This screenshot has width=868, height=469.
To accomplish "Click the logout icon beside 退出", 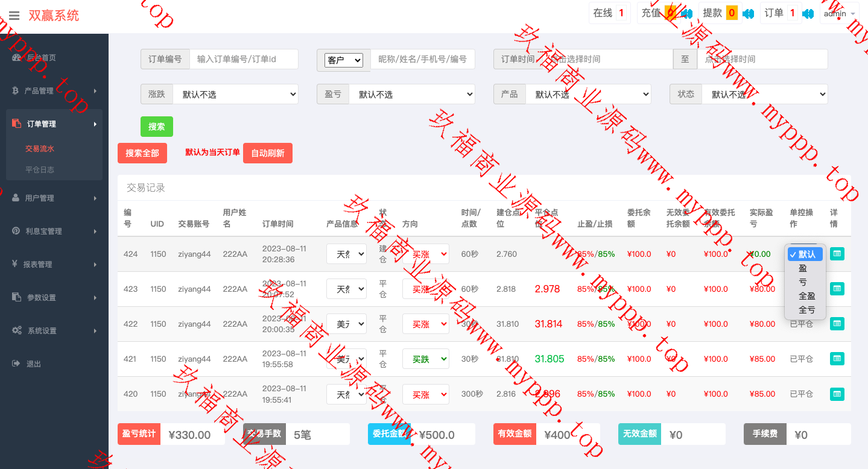I will [x=16, y=364].
